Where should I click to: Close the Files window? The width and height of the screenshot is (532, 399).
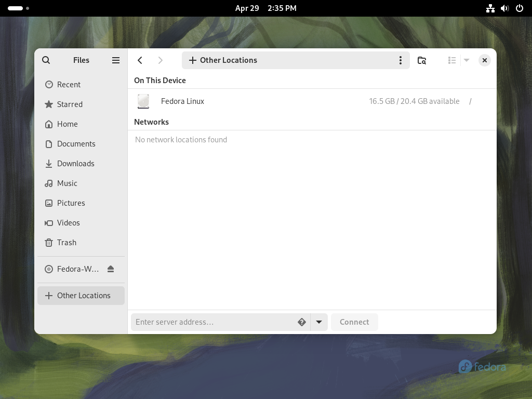pos(485,60)
